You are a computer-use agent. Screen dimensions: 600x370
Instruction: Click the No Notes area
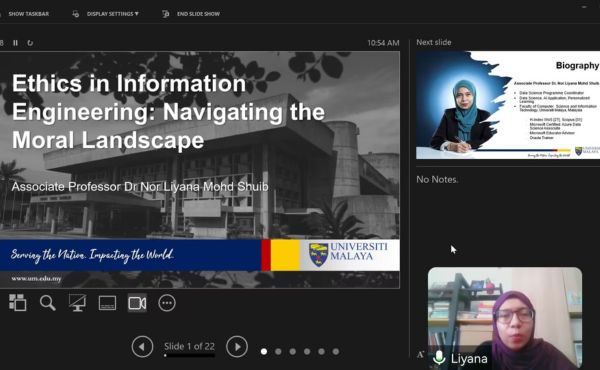437,179
